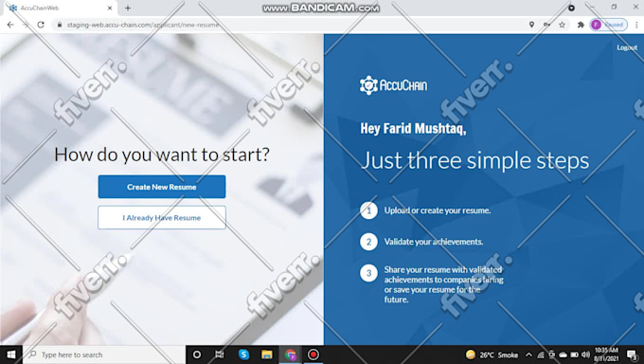
Task: Open Cortana circle icon in taskbar
Action: click(x=197, y=355)
